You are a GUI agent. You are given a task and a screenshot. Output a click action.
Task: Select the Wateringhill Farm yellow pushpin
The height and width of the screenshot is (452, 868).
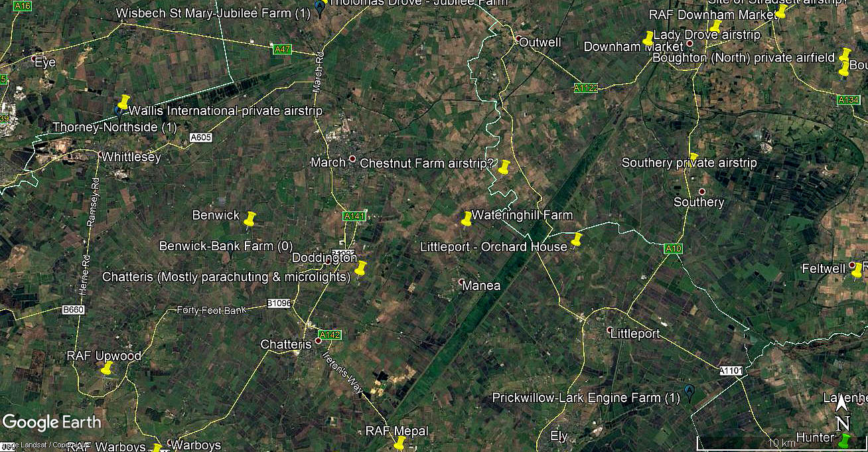click(x=467, y=218)
